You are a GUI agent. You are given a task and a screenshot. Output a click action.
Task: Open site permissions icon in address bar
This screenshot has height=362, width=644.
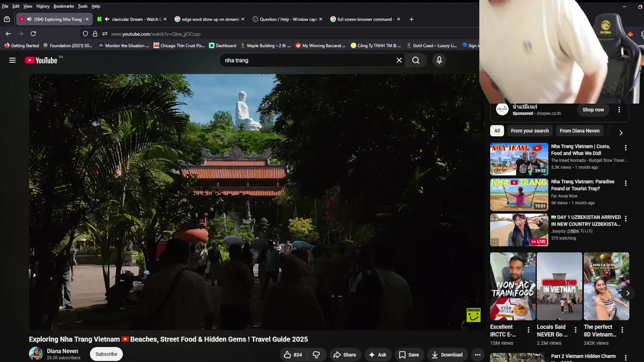pos(105,34)
